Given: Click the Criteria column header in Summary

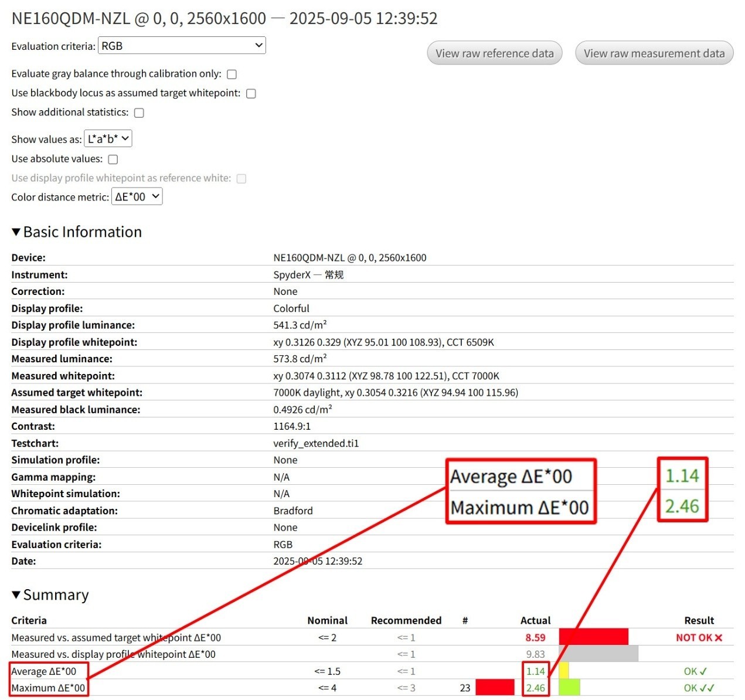Looking at the screenshot, I should point(29,620).
